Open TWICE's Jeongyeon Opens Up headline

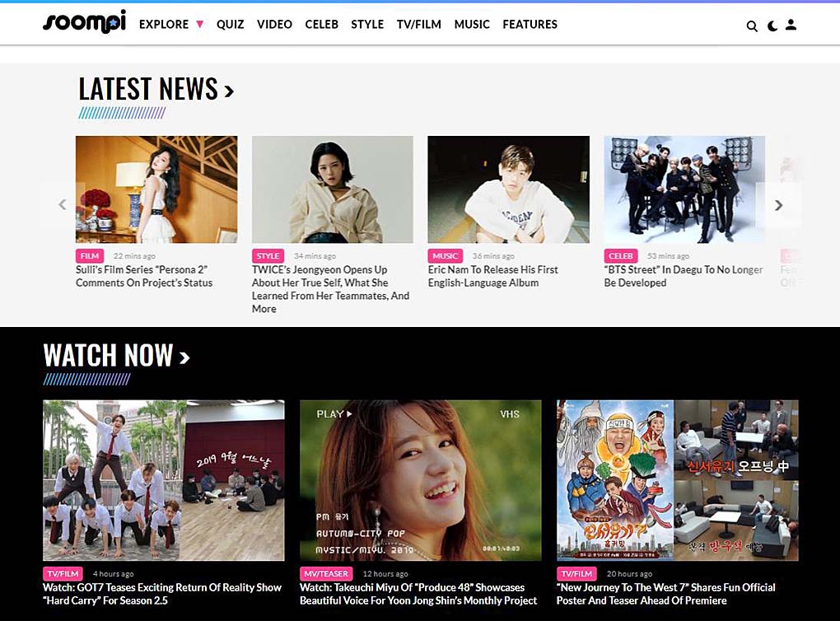[330, 289]
